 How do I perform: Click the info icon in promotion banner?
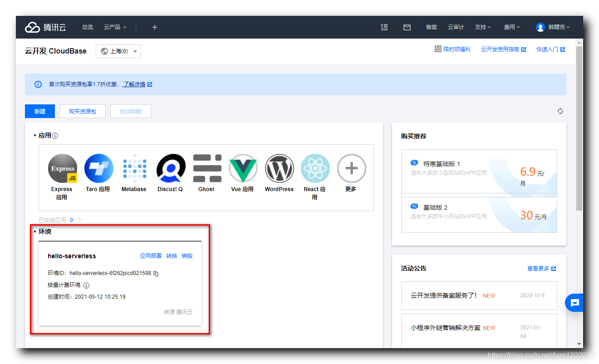click(38, 84)
